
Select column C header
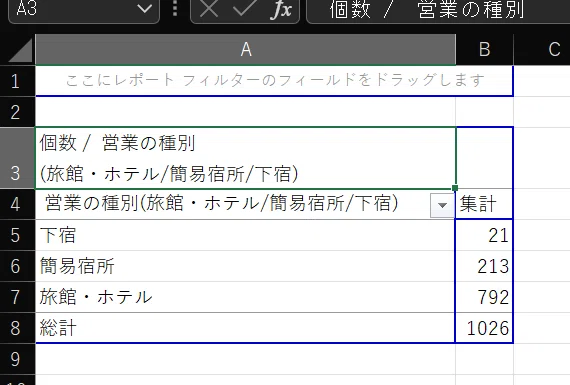542,50
